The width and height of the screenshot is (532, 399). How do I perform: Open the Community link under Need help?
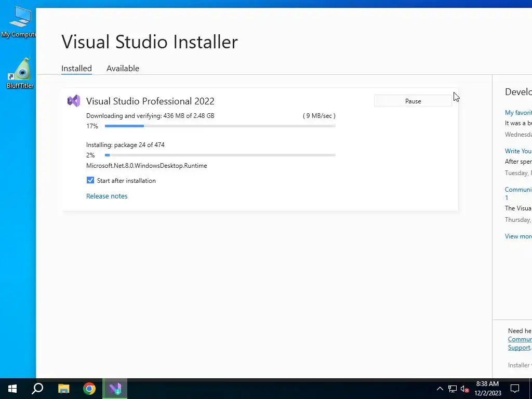[520, 339]
